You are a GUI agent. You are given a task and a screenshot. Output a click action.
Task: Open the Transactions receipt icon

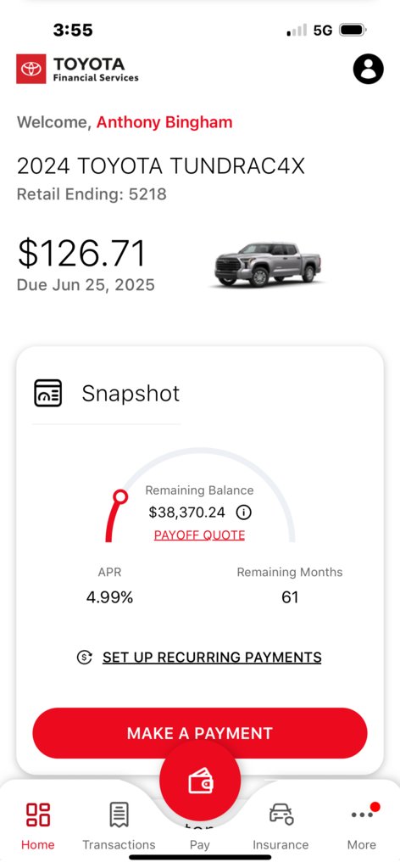coord(119,815)
